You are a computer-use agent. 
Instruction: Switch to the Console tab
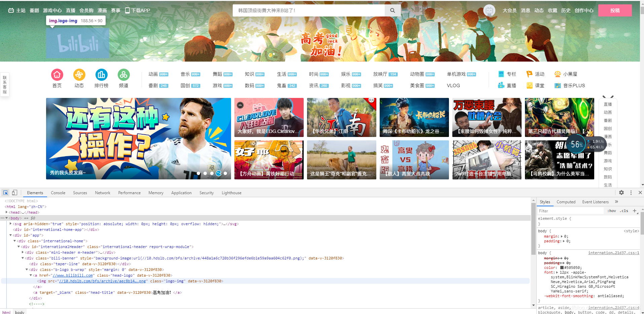pos(58,193)
